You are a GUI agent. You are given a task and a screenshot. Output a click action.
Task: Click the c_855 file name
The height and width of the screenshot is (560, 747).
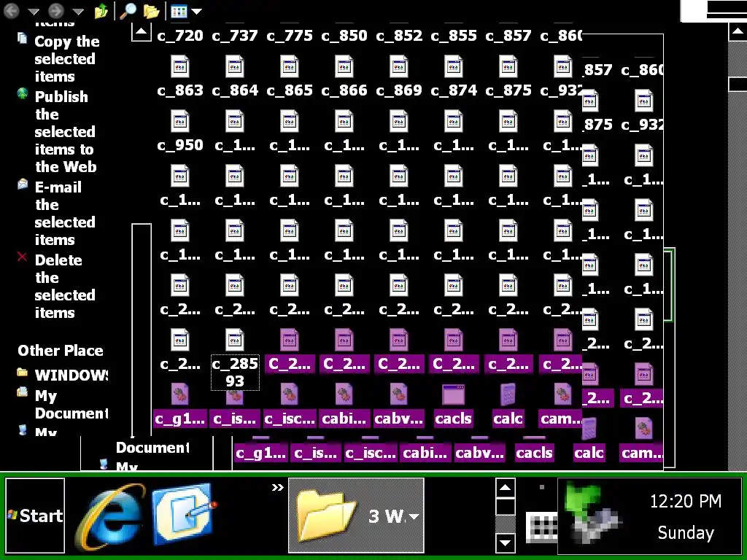[x=454, y=35]
